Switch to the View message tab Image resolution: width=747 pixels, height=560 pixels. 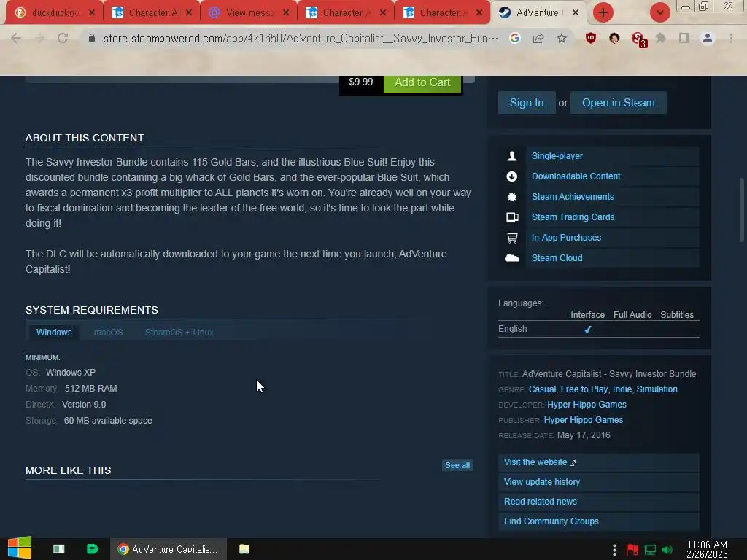(248, 13)
